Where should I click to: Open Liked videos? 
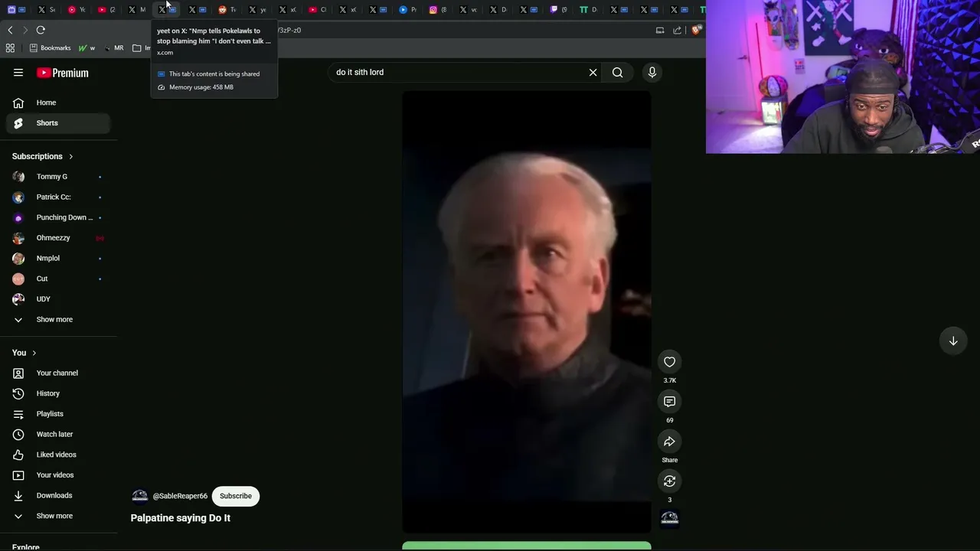[x=58, y=455]
